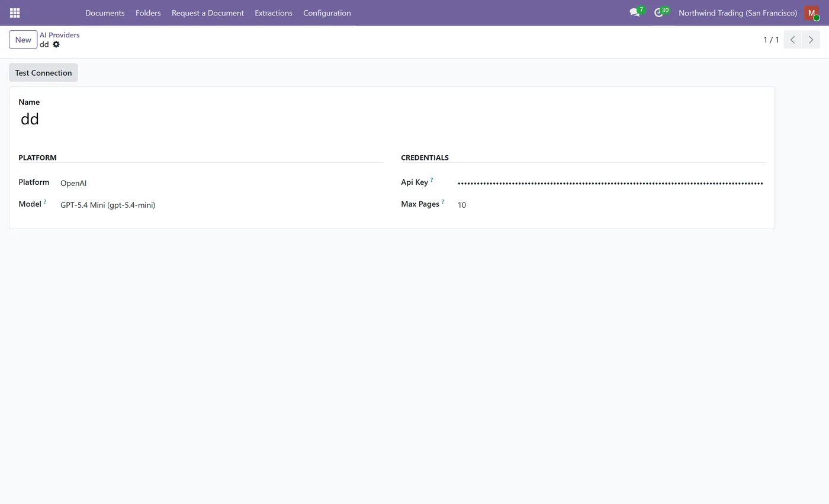Image resolution: width=829 pixels, height=504 pixels.
Task: Show Api Key help tooltip icon
Action: click(432, 179)
